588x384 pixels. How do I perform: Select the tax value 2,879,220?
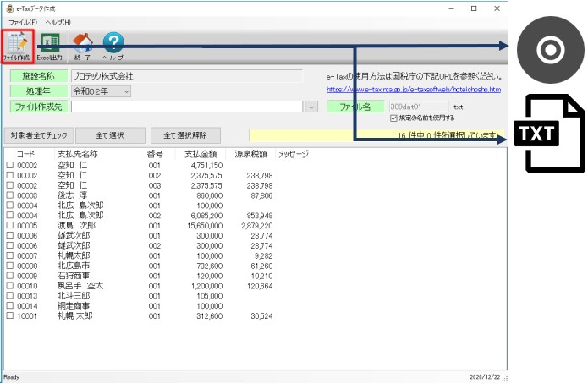pyautogui.click(x=257, y=226)
